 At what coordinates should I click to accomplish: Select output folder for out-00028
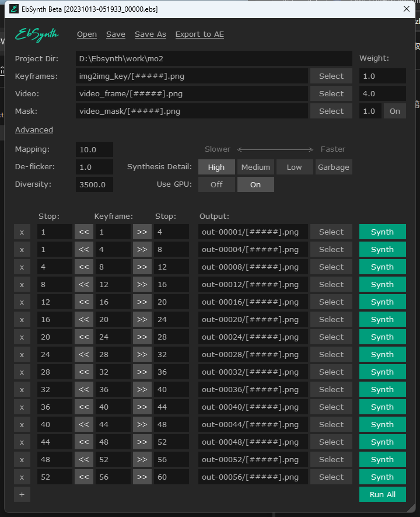[331, 354]
